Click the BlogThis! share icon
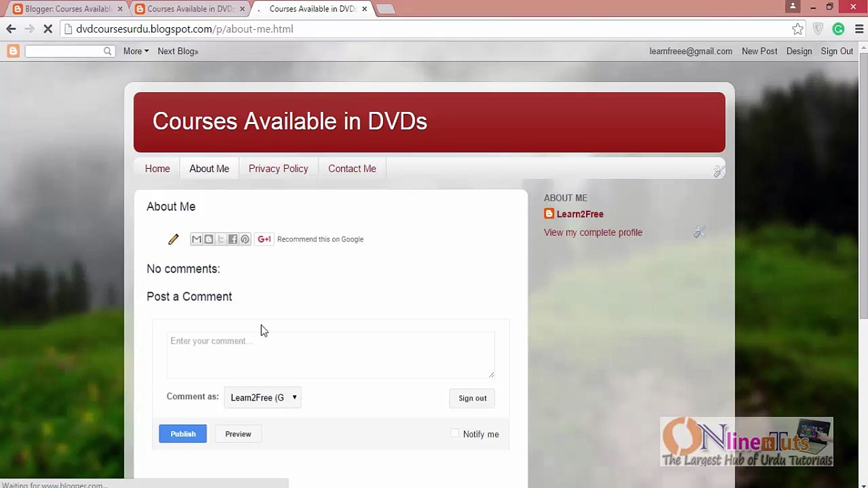The width and height of the screenshot is (868, 488). [x=209, y=239]
